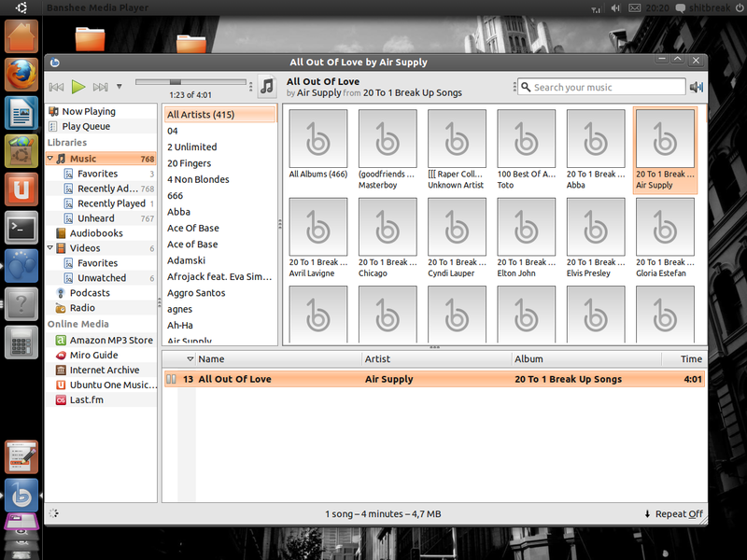The image size is (747, 560).
Task: Select Now Playing in the sidebar
Action: click(x=88, y=111)
